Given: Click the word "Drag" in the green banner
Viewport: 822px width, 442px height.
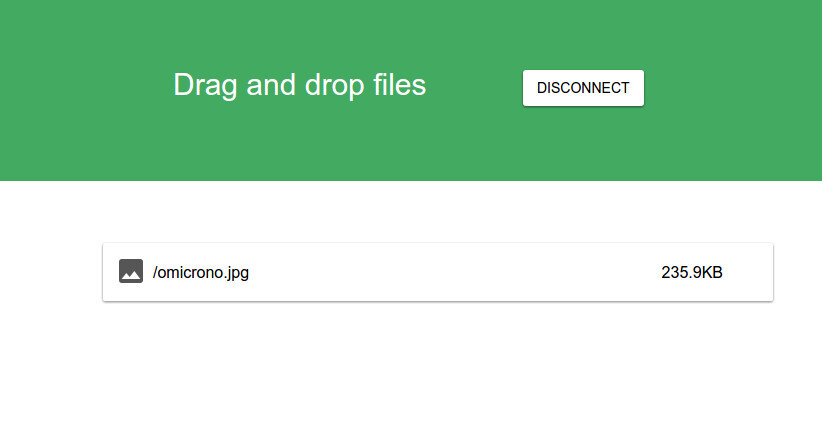Looking at the screenshot, I should (205, 86).
